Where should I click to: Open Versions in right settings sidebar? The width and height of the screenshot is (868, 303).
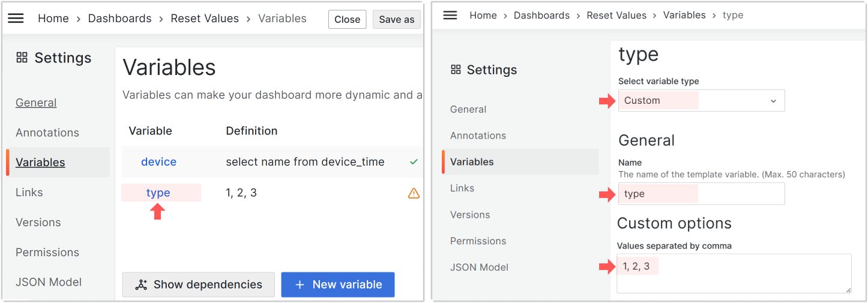click(470, 215)
